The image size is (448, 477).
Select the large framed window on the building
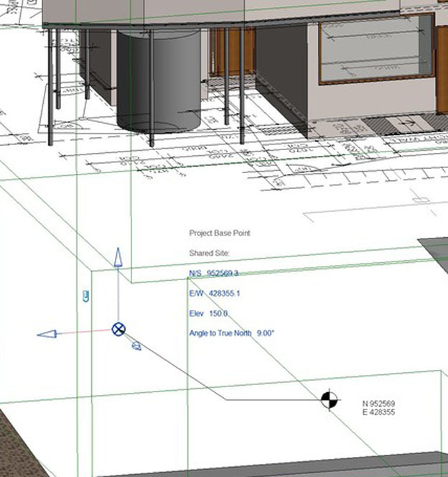tap(375, 49)
